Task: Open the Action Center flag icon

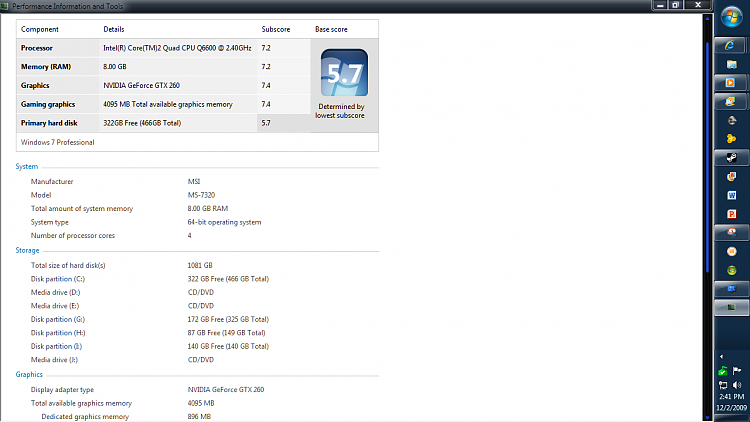Action: 737,371
